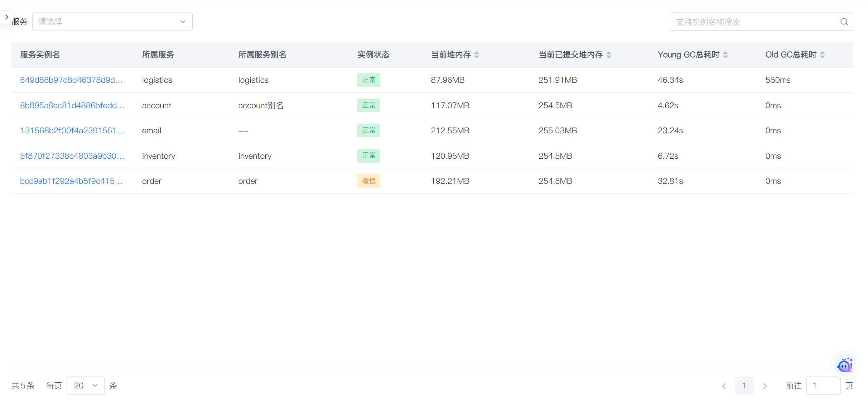Click the search magnifier icon
This screenshot has width=868, height=402.
(x=844, y=22)
